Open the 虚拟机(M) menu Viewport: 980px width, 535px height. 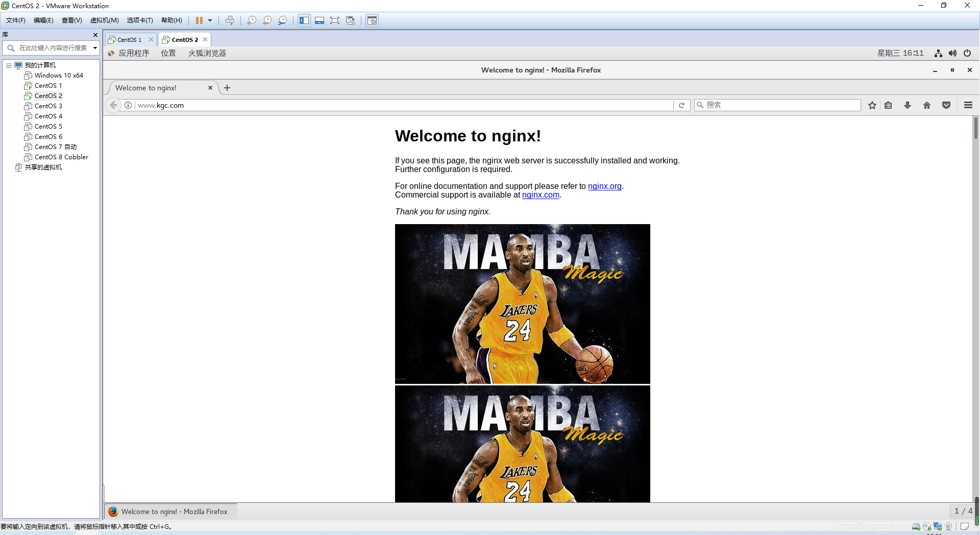[104, 20]
